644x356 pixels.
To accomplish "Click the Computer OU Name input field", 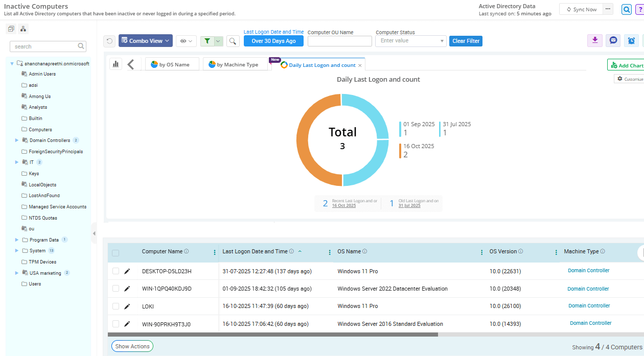I will 339,41.
